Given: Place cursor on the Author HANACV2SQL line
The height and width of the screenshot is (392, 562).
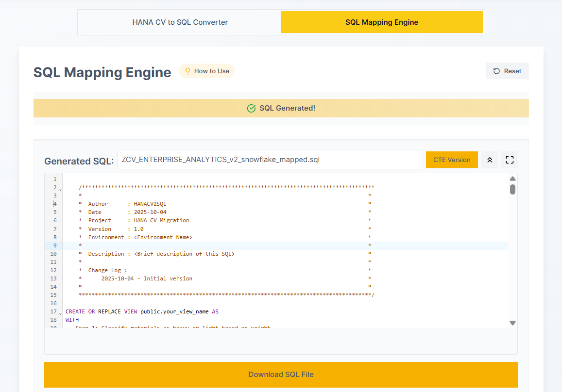Looking at the screenshot, I should tap(150, 204).
